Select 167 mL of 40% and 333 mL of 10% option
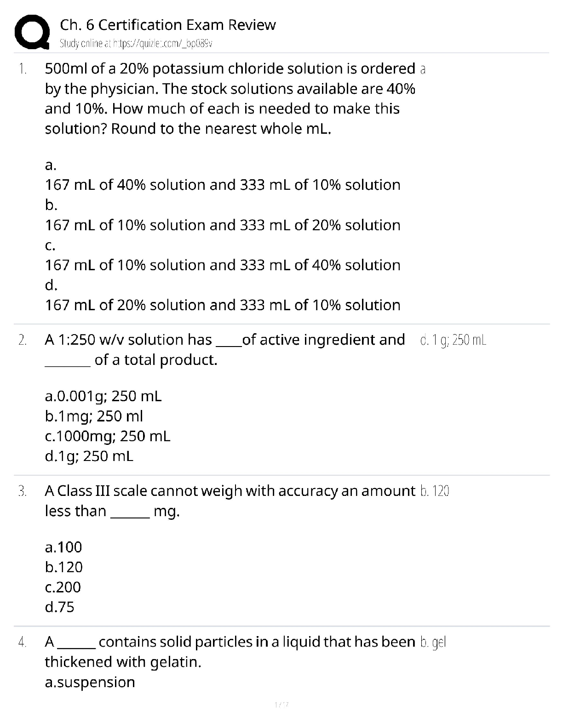The width and height of the screenshot is (563, 728). point(223,185)
